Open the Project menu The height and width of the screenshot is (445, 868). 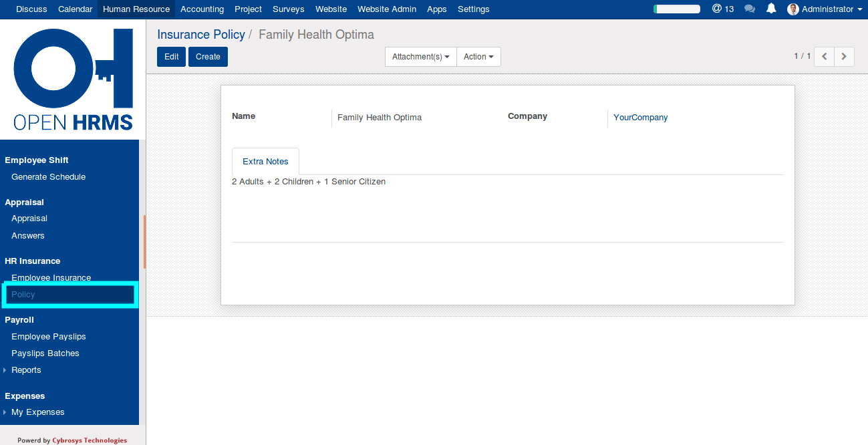point(248,9)
